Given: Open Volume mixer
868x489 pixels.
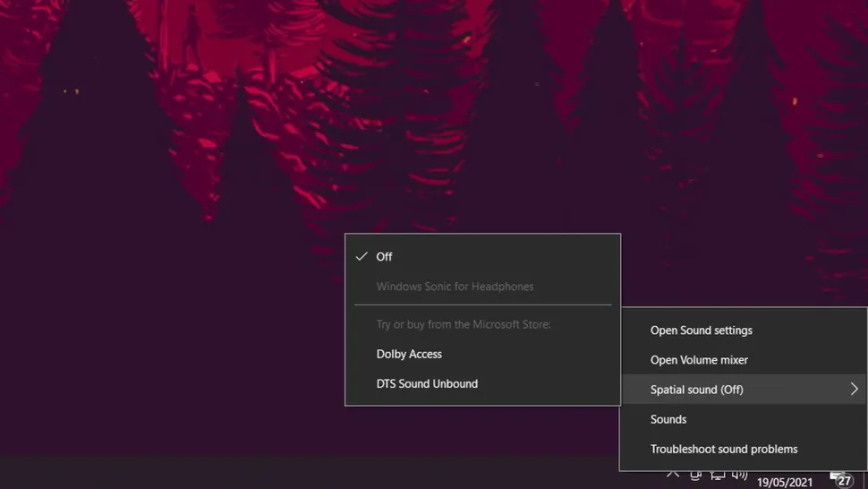Looking at the screenshot, I should click(743, 360).
